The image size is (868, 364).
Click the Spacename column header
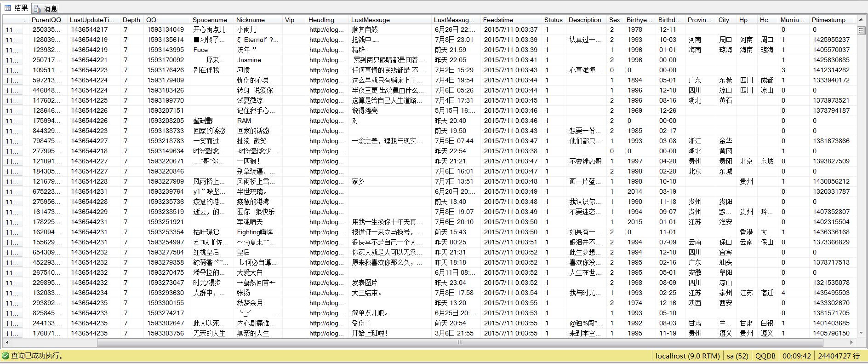(x=211, y=20)
